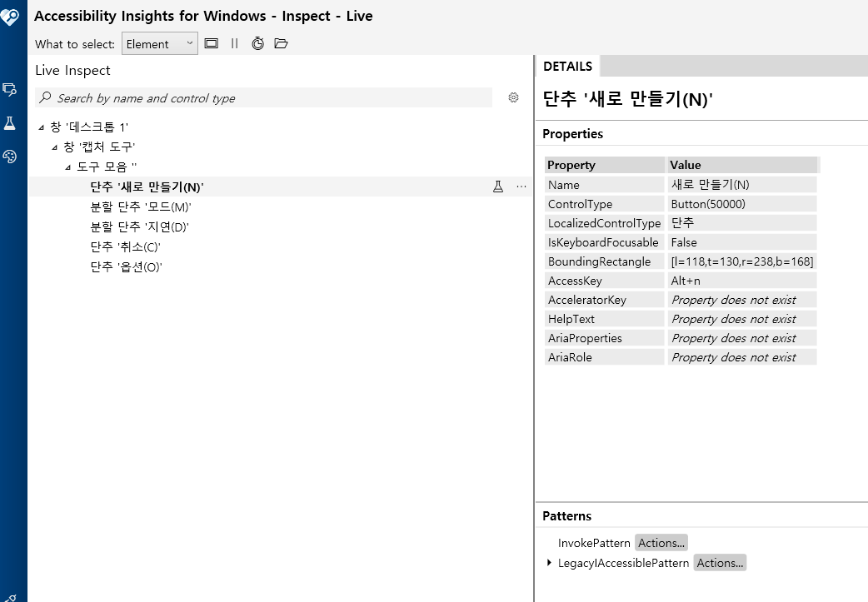Select tree item '분할 단추 모드(M)'
This screenshot has height=602, width=868.
[x=141, y=207]
